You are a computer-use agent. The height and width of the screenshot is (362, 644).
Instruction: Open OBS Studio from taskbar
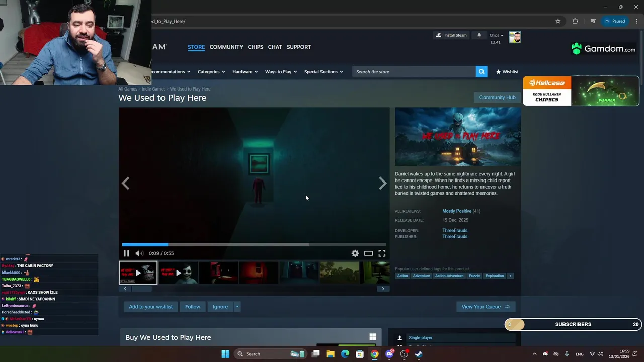(404, 354)
